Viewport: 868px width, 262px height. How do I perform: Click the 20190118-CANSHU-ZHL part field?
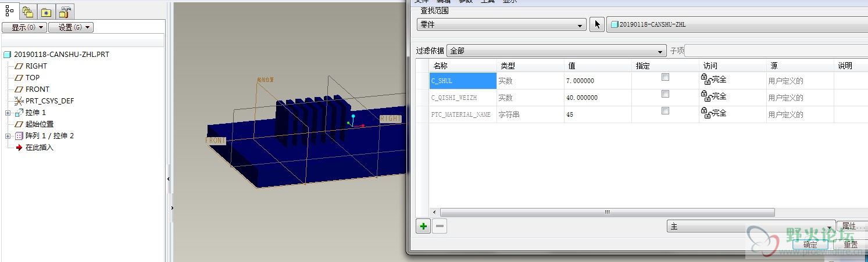pyautogui.click(x=737, y=25)
